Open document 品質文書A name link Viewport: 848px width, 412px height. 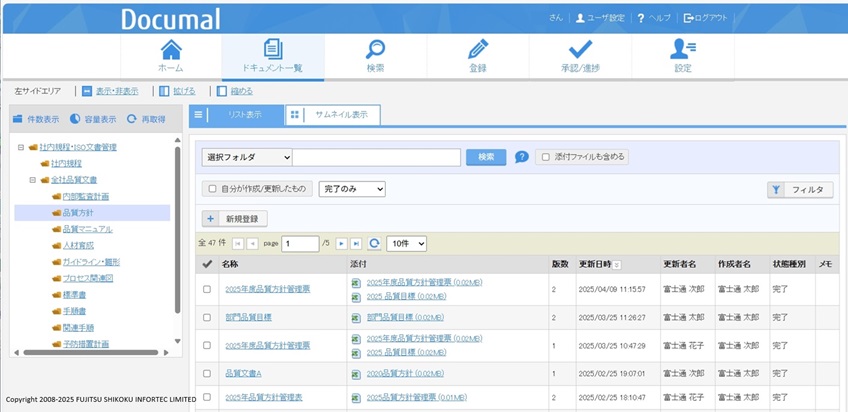pos(243,374)
